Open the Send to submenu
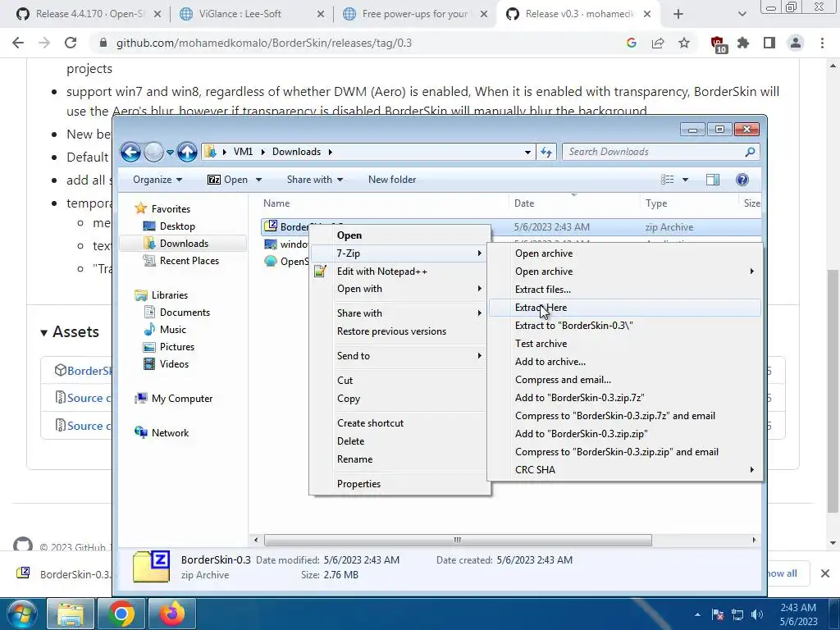Viewport: 840px width, 630px height. click(x=400, y=356)
